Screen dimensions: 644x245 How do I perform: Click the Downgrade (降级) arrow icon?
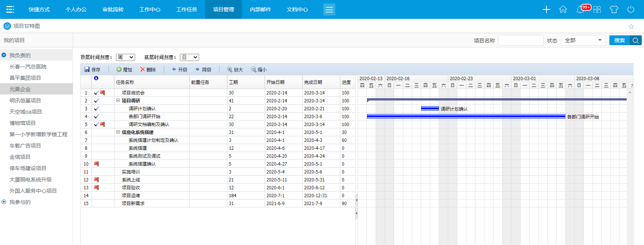tap(198, 70)
